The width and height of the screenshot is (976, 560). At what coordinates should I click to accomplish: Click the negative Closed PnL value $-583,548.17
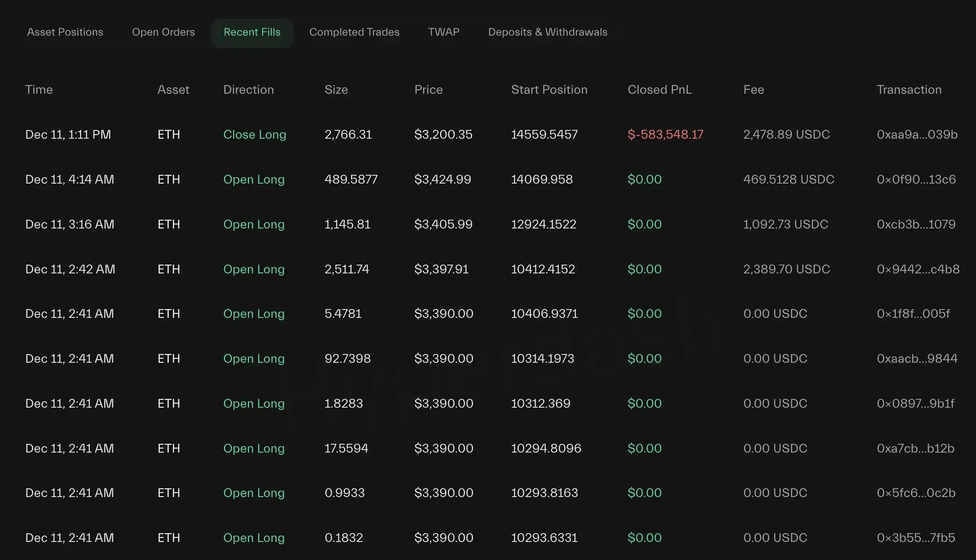pos(665,135)
